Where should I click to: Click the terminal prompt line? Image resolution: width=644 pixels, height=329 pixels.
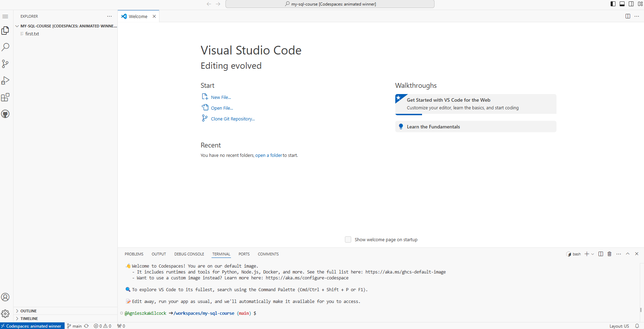pyautogui.click(x=190, y=313)
